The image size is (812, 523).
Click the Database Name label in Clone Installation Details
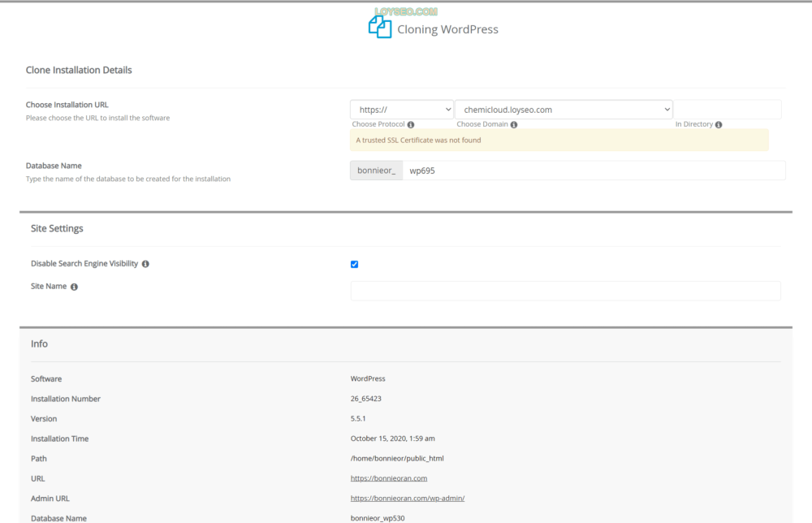[x=54, y=166]
